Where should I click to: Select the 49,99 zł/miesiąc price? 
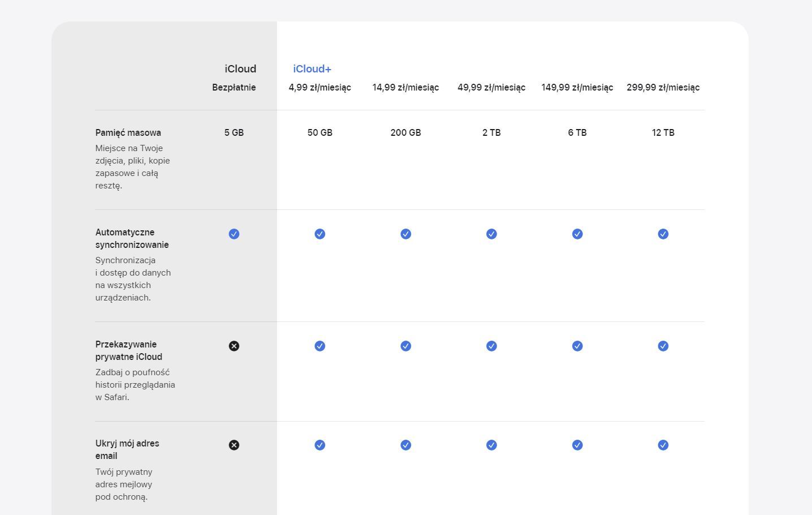coord(491,87)
